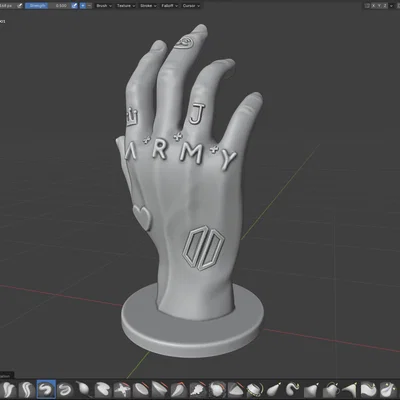Toggle pressure sensitivity for Strength

coord(74,6)
